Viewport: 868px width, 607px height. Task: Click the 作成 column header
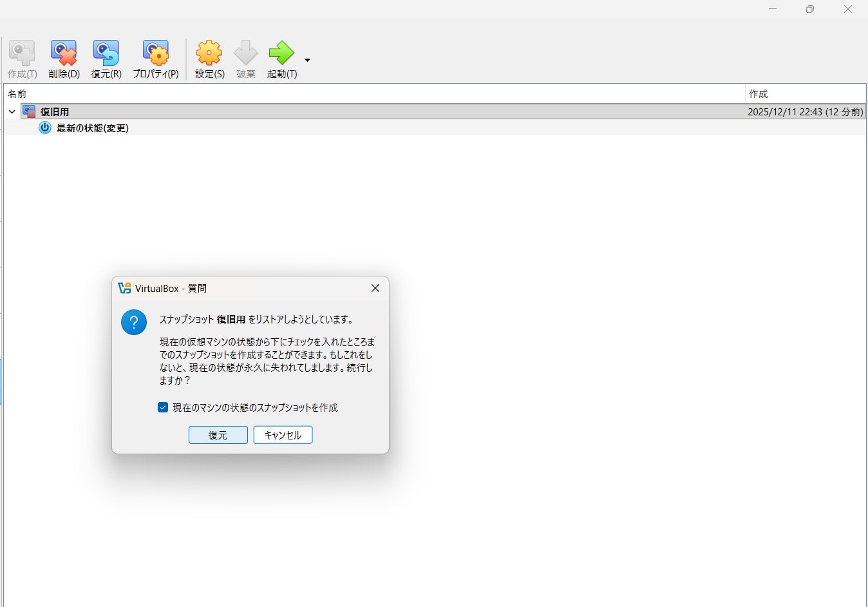point(758,93)
